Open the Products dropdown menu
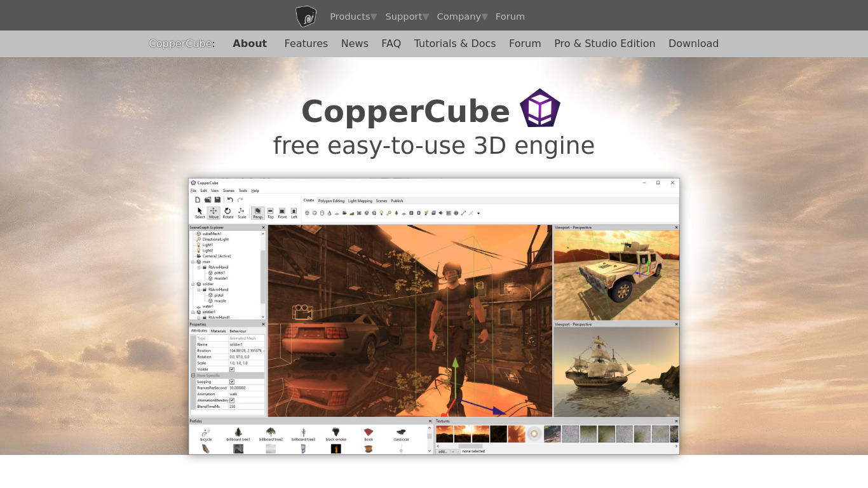This screenshot has height=488, width=868. pyautogui.click(x=353, y=17)
